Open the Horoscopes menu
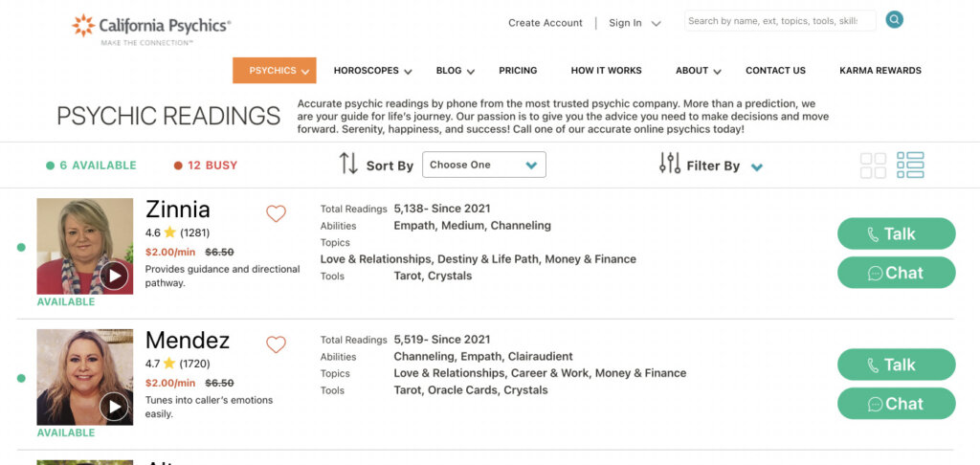980x465 pixels. tap(372, 71)
